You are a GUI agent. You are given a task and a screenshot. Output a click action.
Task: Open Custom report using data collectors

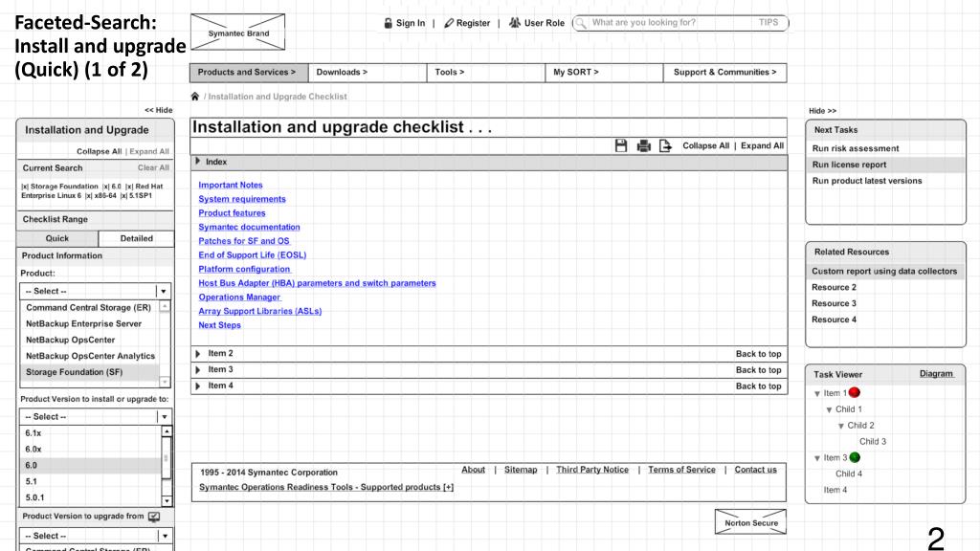click(884, 271)
